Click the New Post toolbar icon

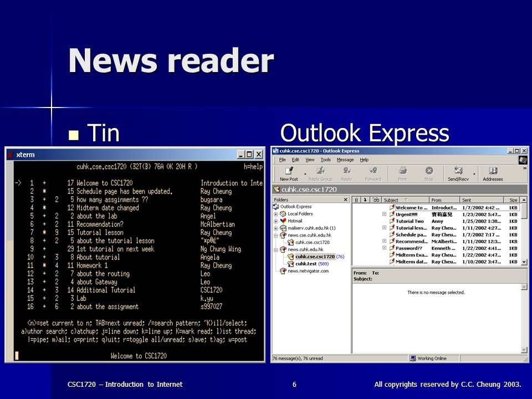tap(289, 171)
